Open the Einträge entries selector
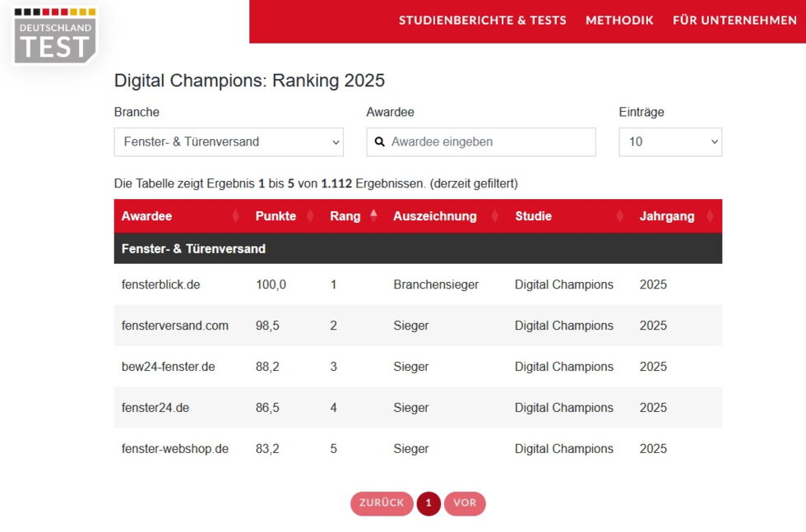Screen dimensions: 806x532 tap(670, 141)
